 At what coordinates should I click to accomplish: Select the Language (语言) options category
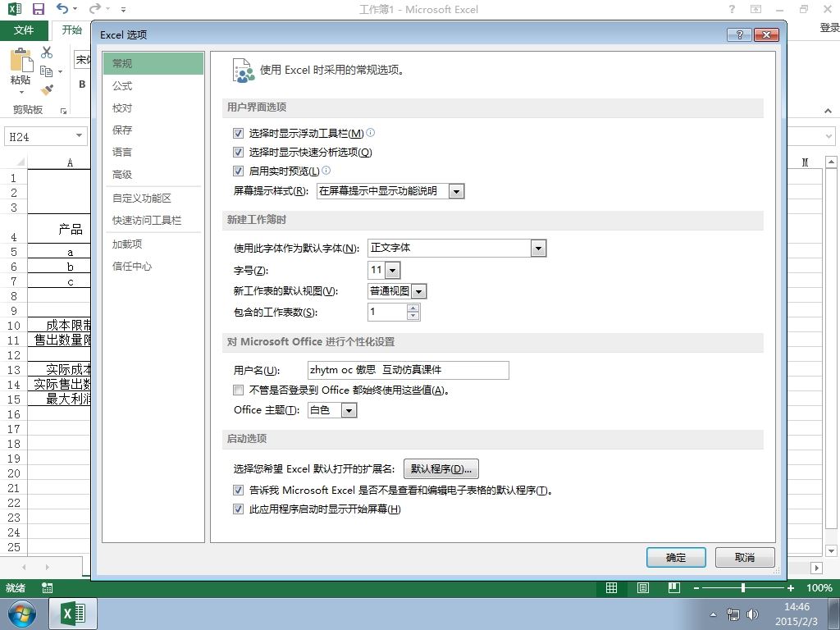point(153,152)
